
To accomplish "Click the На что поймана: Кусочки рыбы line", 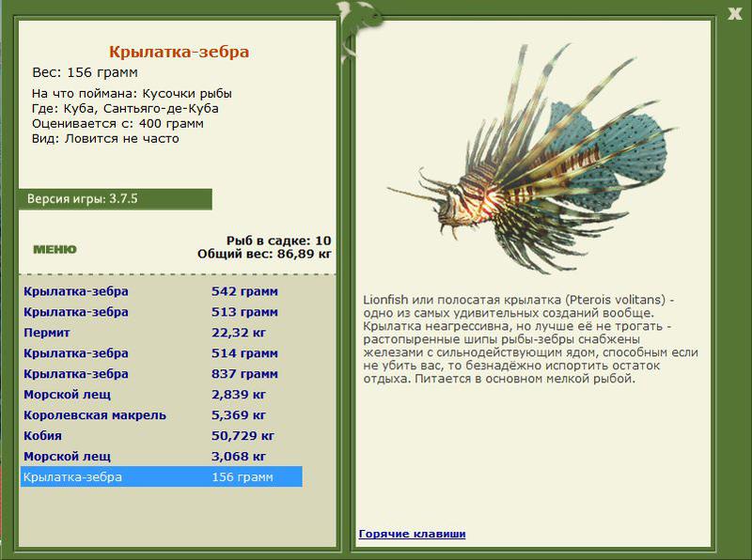I will [132, 93].
